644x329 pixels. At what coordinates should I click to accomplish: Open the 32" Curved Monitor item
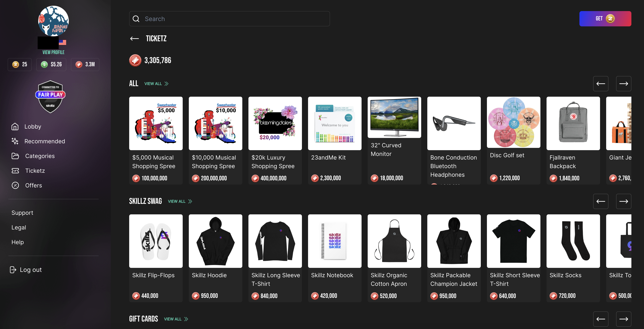pyautogui.click(x=394, y=140)
